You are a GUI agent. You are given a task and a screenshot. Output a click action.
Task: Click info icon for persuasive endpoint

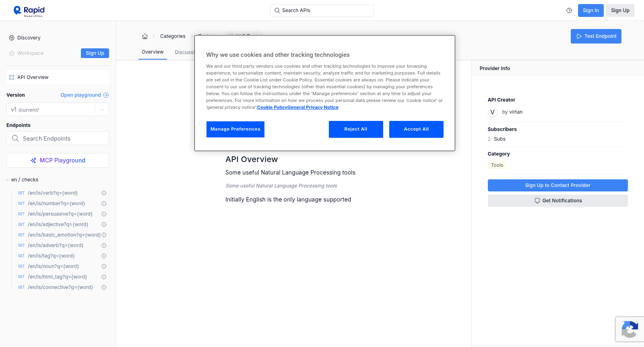coord(104,214)
